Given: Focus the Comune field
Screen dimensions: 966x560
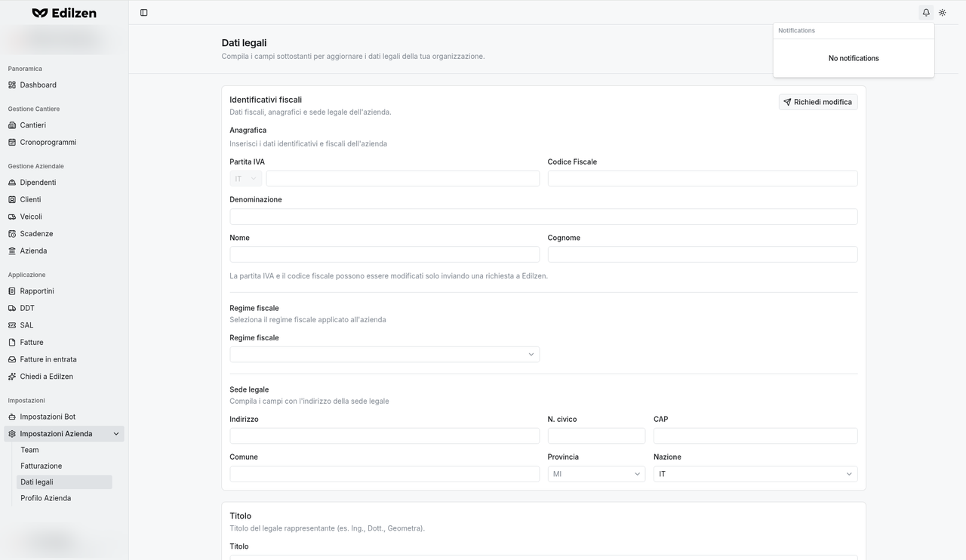Looking at the screenshot, I should (x=384, y=474).
